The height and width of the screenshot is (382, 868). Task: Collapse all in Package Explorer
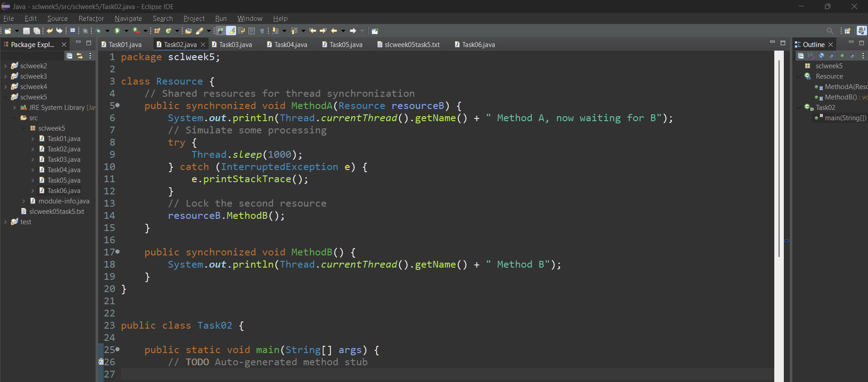pyautogui.click(x=69, y=56)
